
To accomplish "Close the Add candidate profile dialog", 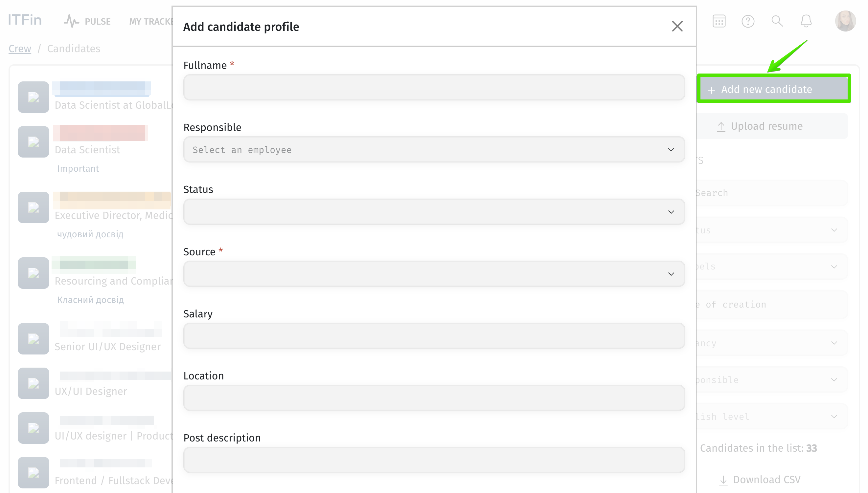I will [x=677, y=26].
